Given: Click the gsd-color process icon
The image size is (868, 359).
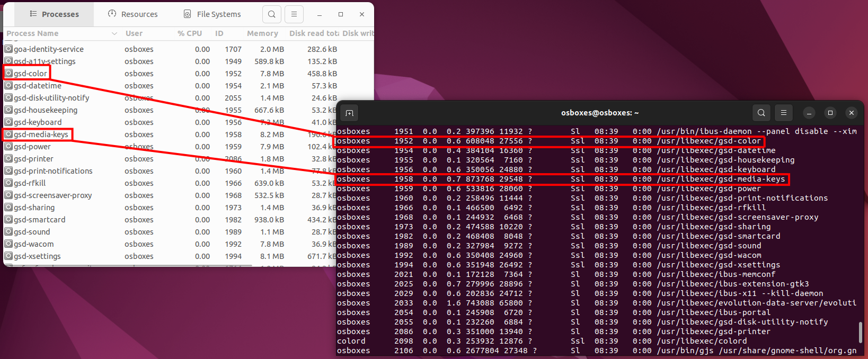Looking at the screenshot, I should tap(8, 73).
